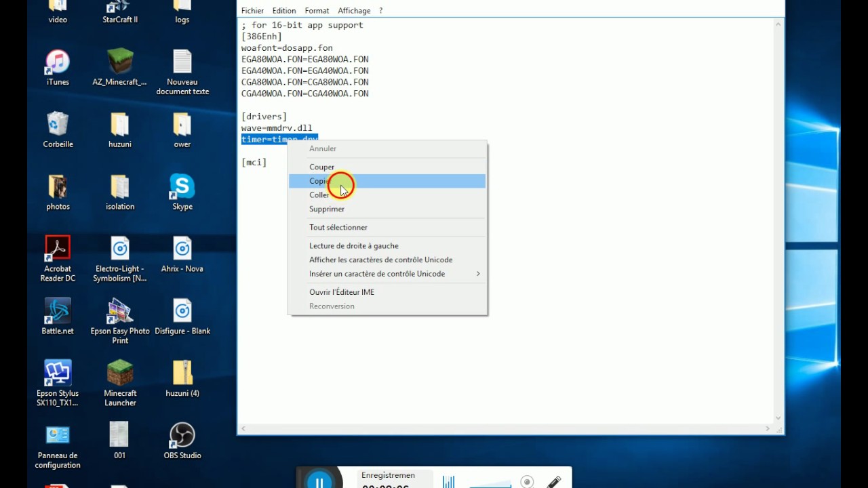Open Epson Stylus SX110 shortcut
The image size is (868, 488).
[x=58, y=384]
